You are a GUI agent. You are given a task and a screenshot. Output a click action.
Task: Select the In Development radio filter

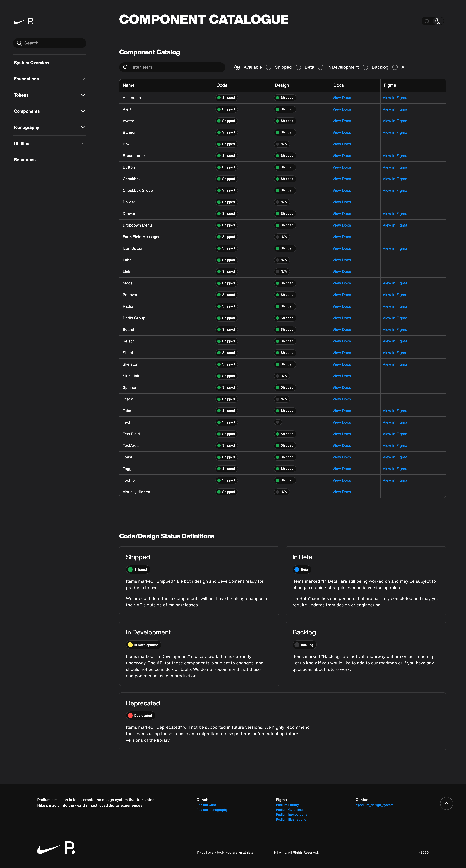point(321,67)
